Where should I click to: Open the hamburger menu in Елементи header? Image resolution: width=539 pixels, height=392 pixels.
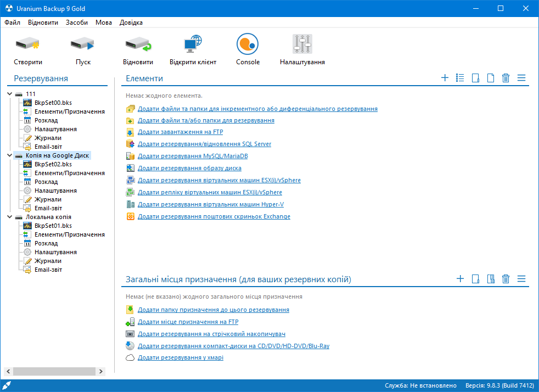click(521, 78)
